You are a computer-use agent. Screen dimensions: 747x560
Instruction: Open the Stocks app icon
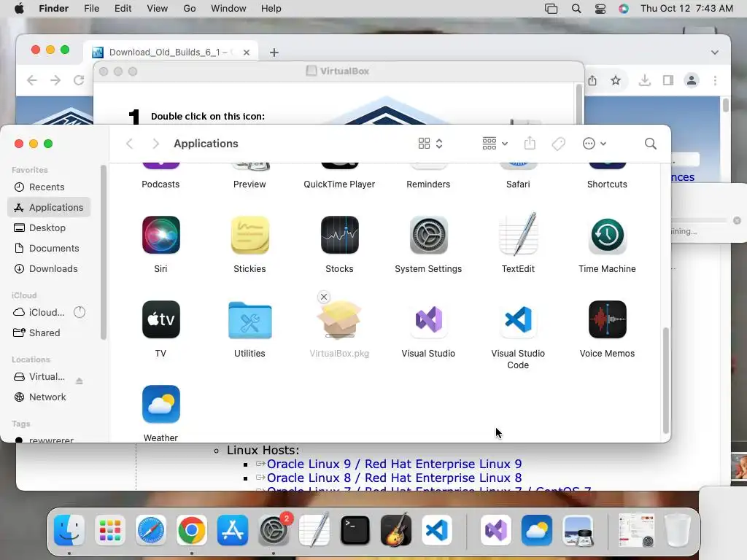339,235
